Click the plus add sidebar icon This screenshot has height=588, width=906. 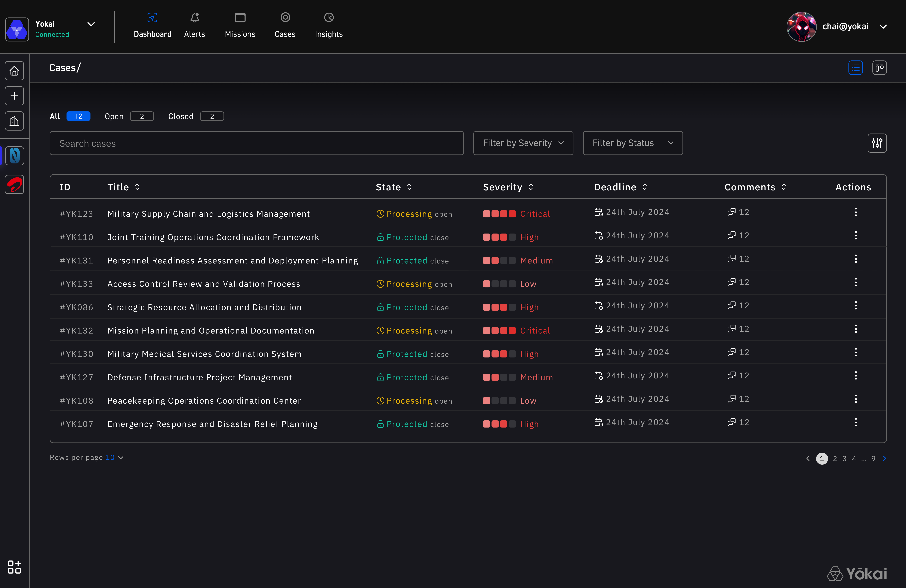(x=15, y=96)
